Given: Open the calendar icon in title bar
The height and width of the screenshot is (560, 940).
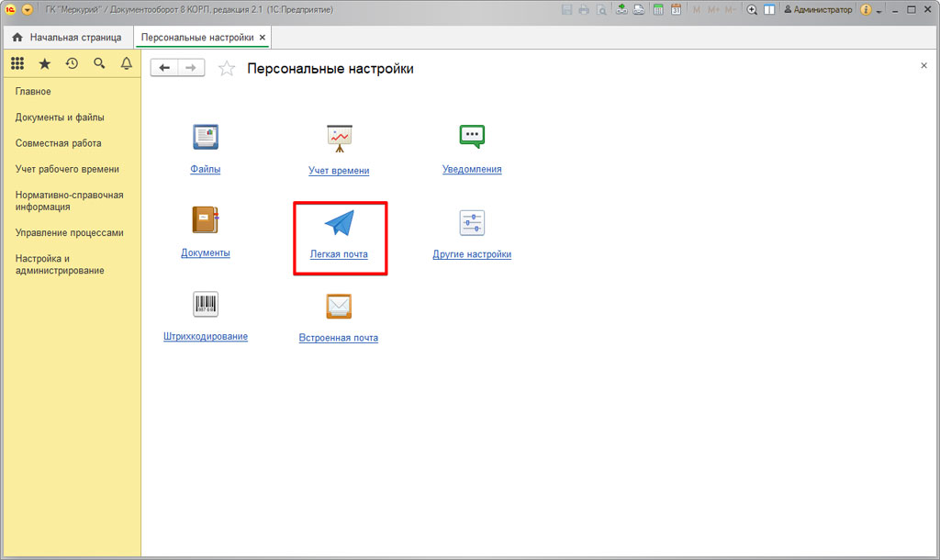Looking at the screenshot, I should (x=676, y=9).
